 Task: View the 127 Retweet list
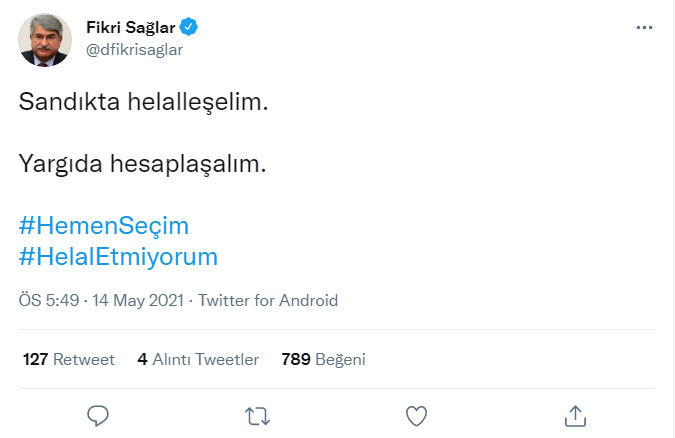pos(68,359)
